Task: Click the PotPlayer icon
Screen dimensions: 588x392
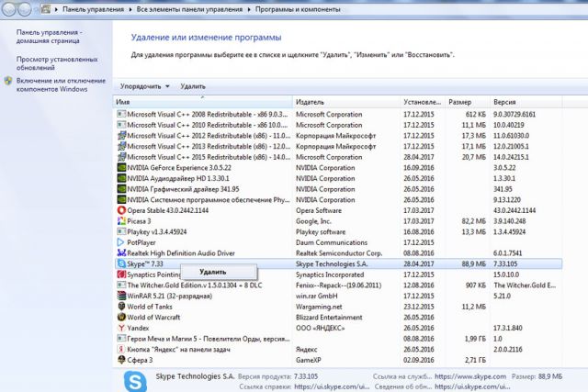Action: tap(121, 242)
